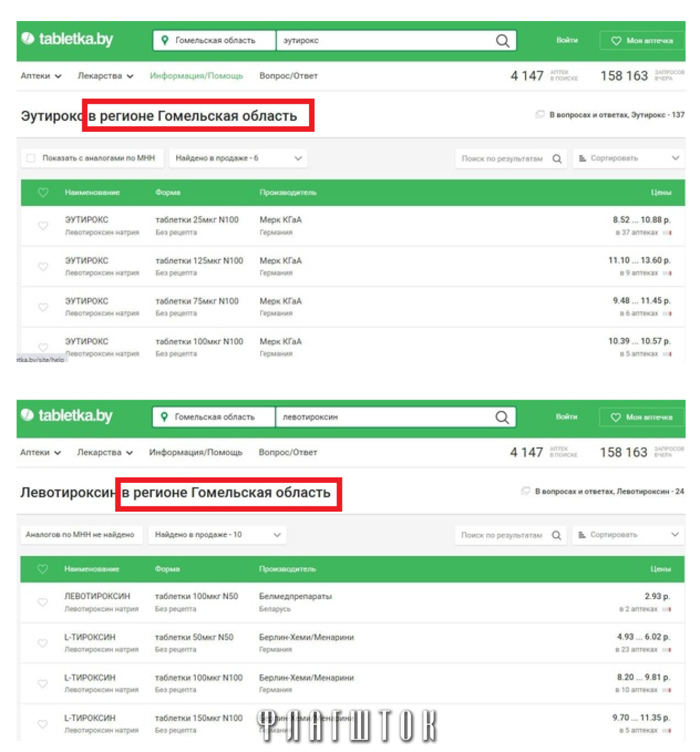700x752 pixels.
Task: Click magnifier in upper 'Поиск по результатам' field
Action: (557, 159)
